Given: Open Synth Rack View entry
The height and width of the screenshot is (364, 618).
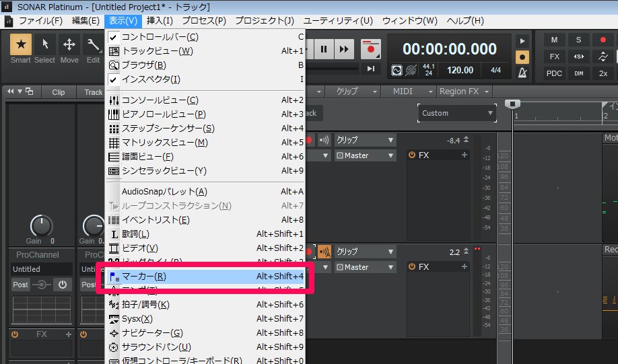Looking at the screenshot, I should [206, 171].
